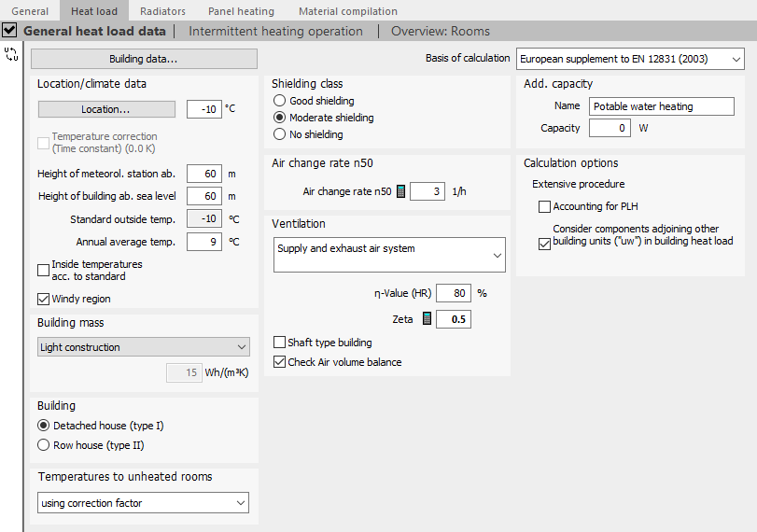Click the Location... button
Viewport: 757px width, 532px height.
click(x=106, y=109)
